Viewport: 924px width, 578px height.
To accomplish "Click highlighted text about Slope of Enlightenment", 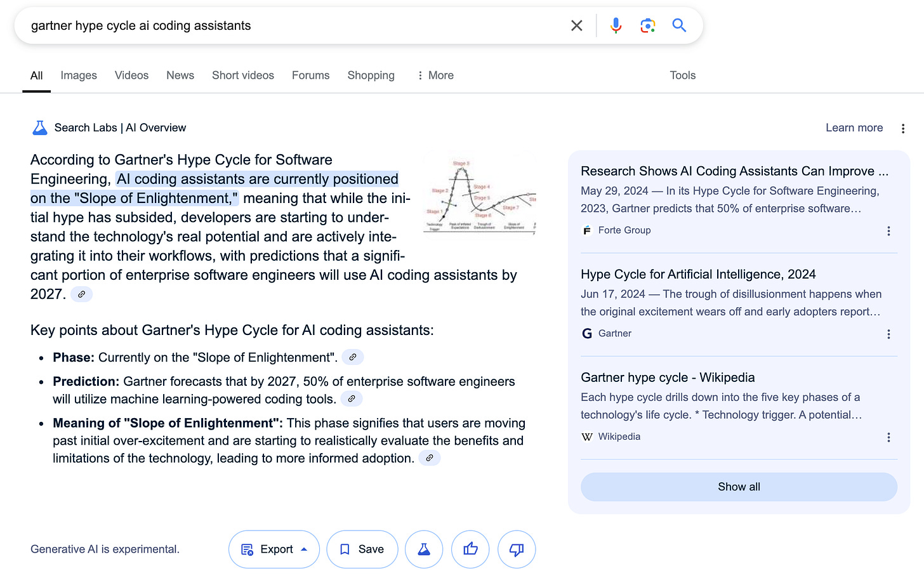I will [214, 188].
